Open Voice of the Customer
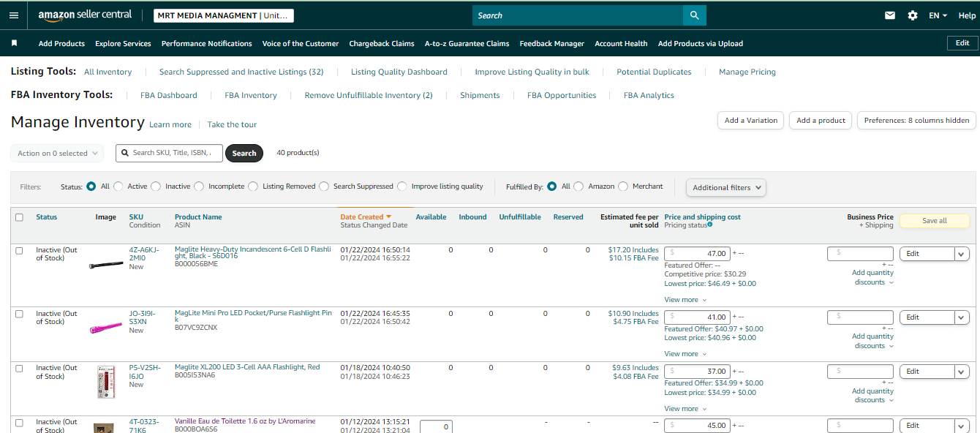 coord(301,44)
